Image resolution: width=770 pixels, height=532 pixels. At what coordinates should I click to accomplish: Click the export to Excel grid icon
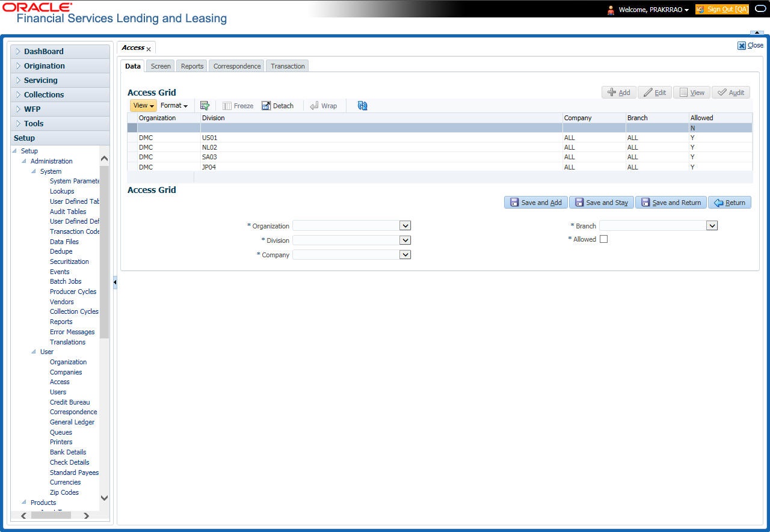click(205, 105)
